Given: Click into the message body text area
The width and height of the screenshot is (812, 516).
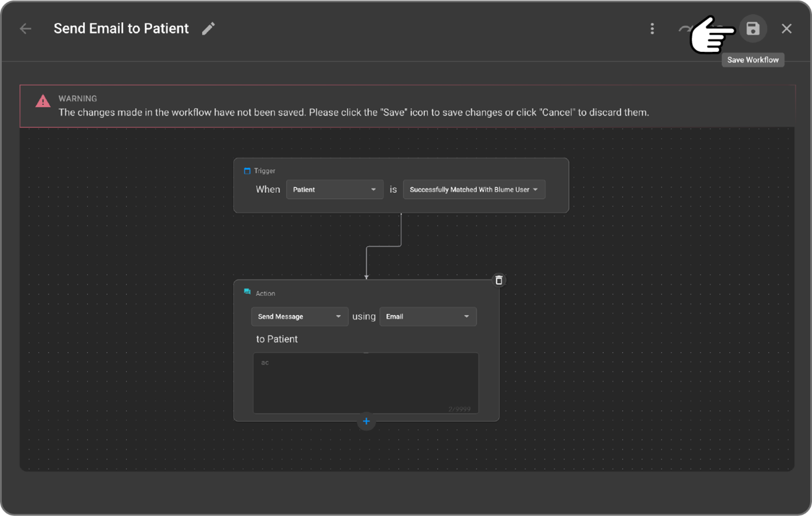Looking at the screenshot, I should tap(366, 383).
